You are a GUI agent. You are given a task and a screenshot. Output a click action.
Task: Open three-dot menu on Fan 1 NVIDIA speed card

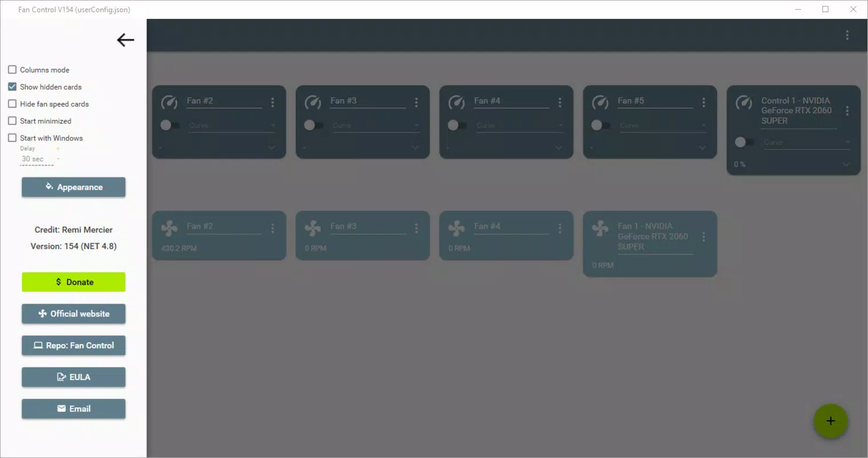tap(703, 236)
